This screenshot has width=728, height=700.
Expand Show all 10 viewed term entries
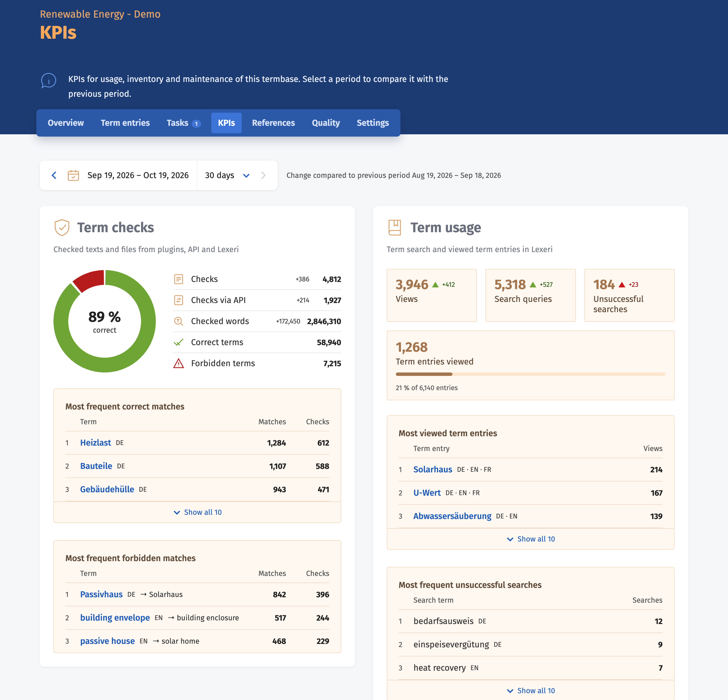pyautogui.click(x=530, y=539)
